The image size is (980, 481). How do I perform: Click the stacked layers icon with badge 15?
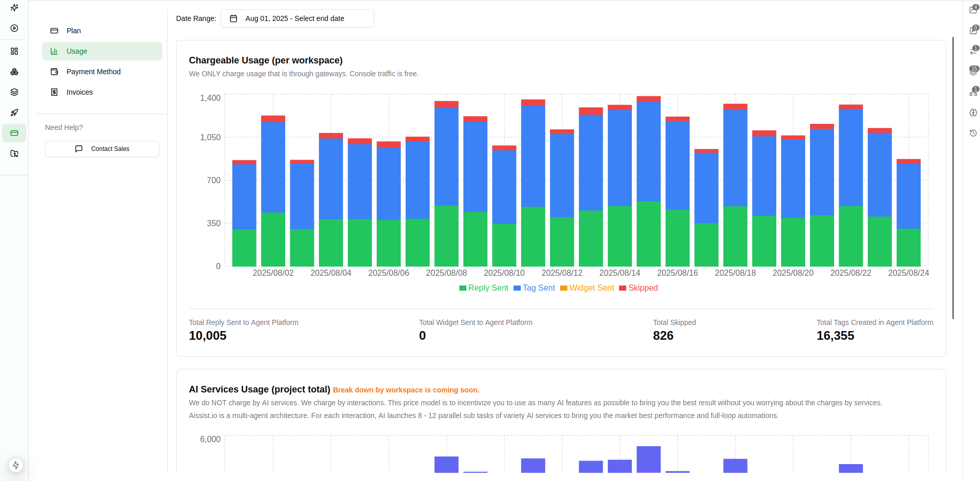point(973,71)
